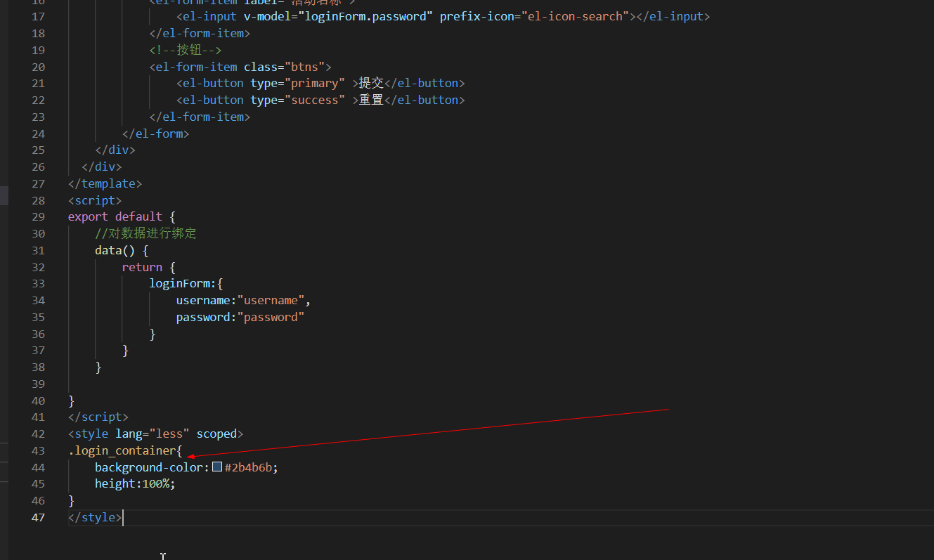Click the line number 39 on the empty line
This screenshot has height=560, width=934.
click(38, 384)
